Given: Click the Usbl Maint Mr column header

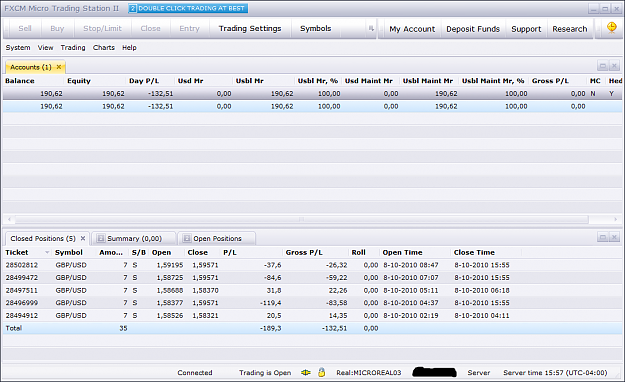Looking at the screenshot, I should click(x=428, y=81).
